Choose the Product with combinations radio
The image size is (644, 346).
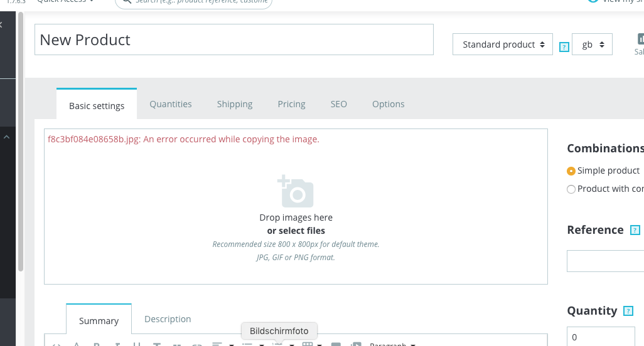[x=571, y=189]
